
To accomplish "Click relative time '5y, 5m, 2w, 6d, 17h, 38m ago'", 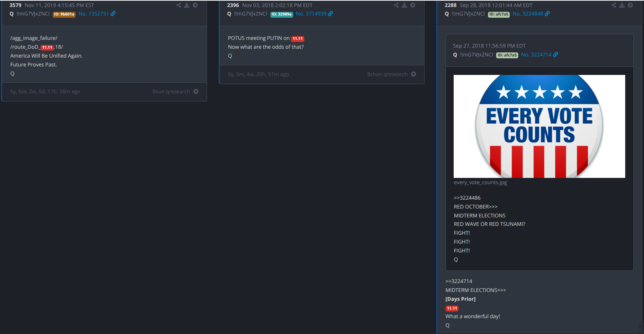I will point(45,92).
